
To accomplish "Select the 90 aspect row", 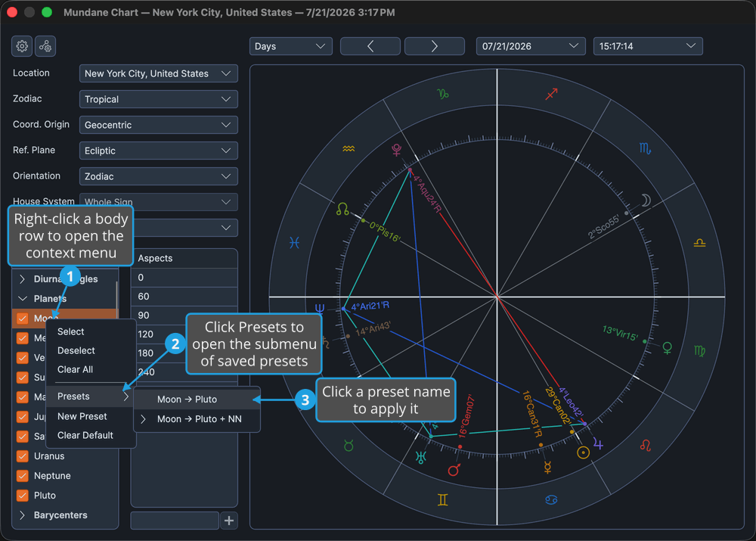I will [x=184, y=315].
